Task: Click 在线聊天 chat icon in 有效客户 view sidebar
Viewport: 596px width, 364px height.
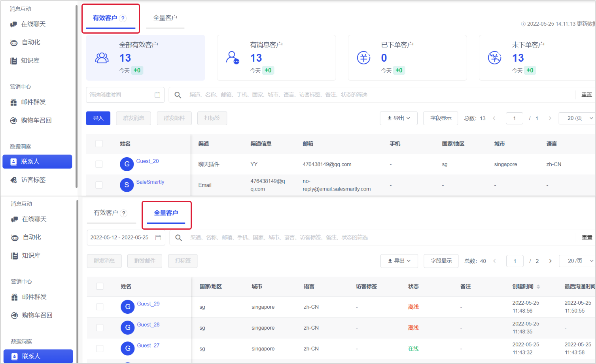Action: (x=14, y=25)
